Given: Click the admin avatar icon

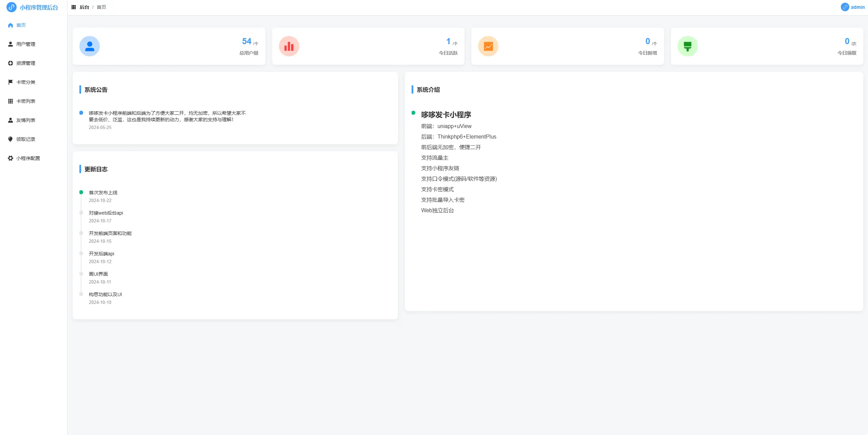Looking at the screenshot, I should (x=845, y=7).
